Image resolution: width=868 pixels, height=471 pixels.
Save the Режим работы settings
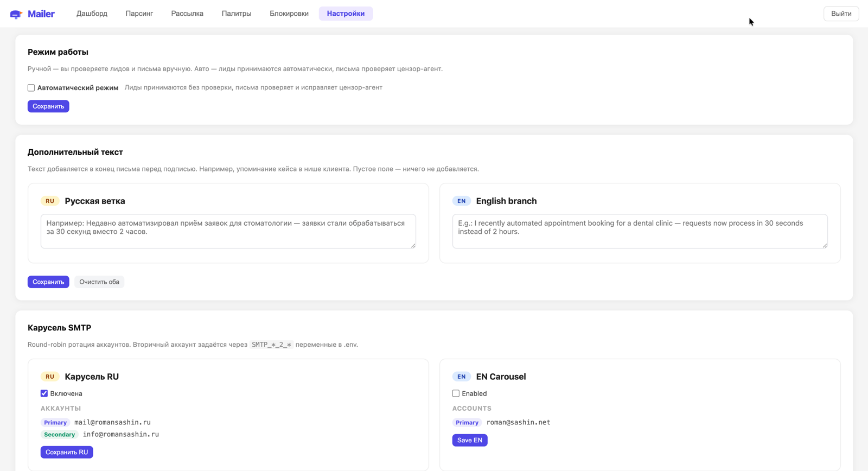(48, 106)
